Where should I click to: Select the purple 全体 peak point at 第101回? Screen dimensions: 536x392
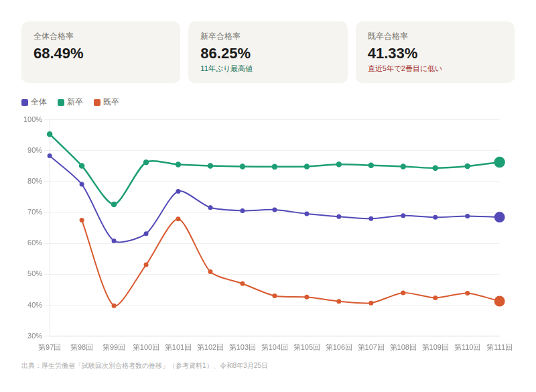click(178, 191)
